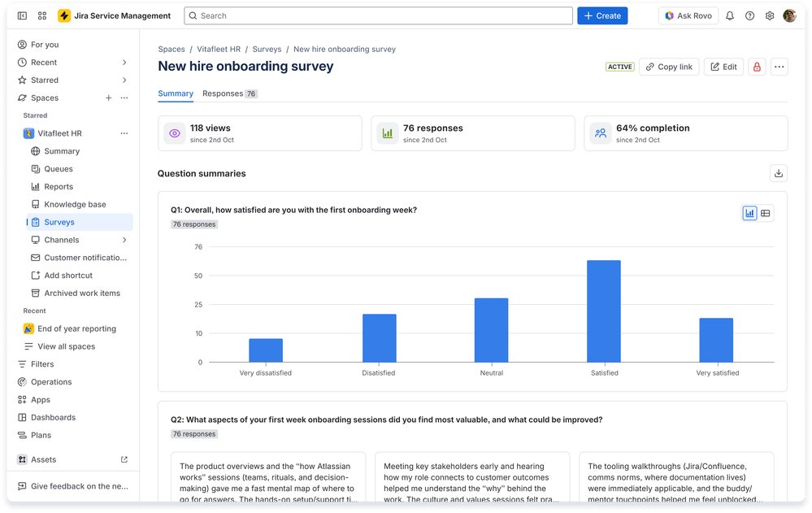Click the red lock restrictions icon
The width and height of the screenshot is (812, 513).
(x=756, y=67)
